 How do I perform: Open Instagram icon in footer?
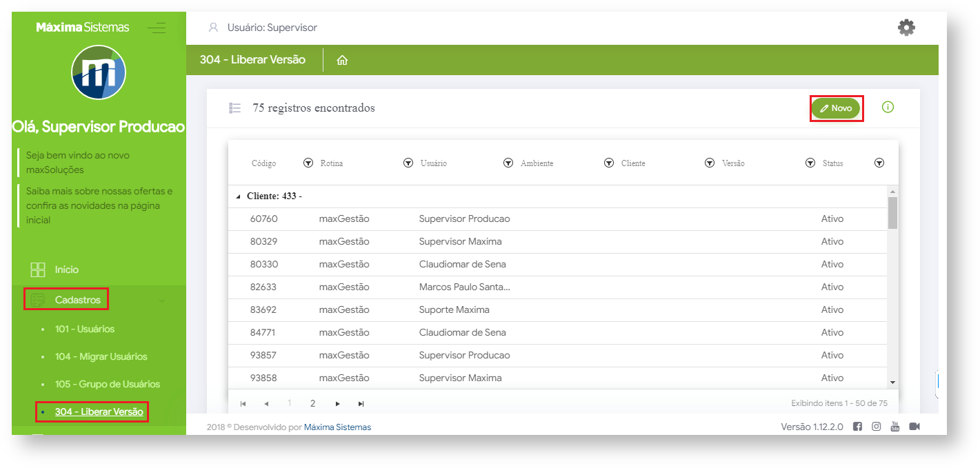[x=876, y=427]
